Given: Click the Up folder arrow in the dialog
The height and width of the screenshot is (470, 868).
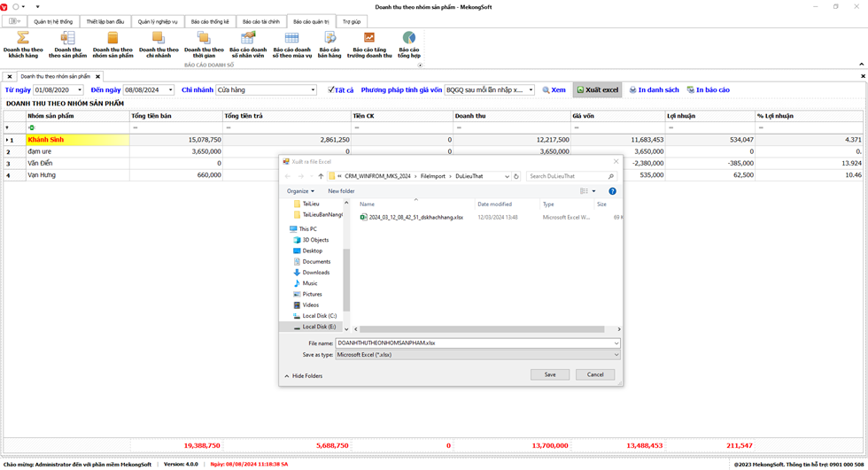Looking at the screenshot, I should (x=321, y=176).
